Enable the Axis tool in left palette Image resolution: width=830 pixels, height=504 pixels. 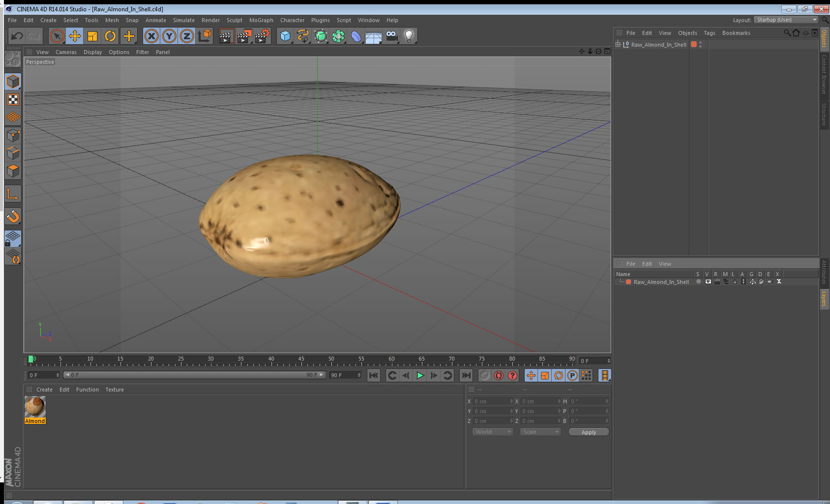click(13, 194)
